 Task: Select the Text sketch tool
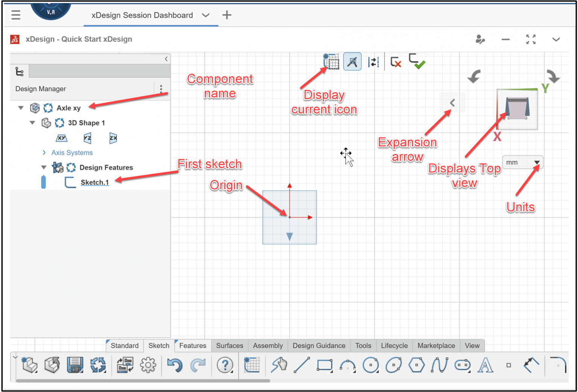pyautogui.click(x=485, y=365)
